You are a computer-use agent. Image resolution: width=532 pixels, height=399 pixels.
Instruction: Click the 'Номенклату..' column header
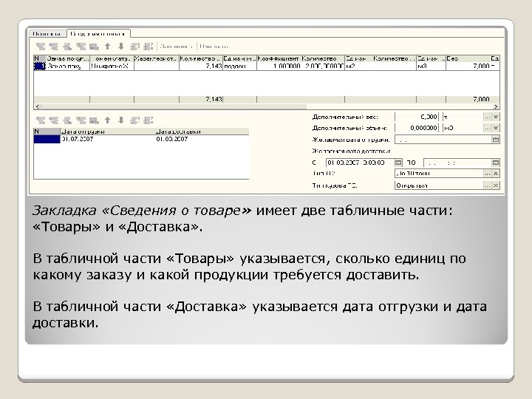112,58
